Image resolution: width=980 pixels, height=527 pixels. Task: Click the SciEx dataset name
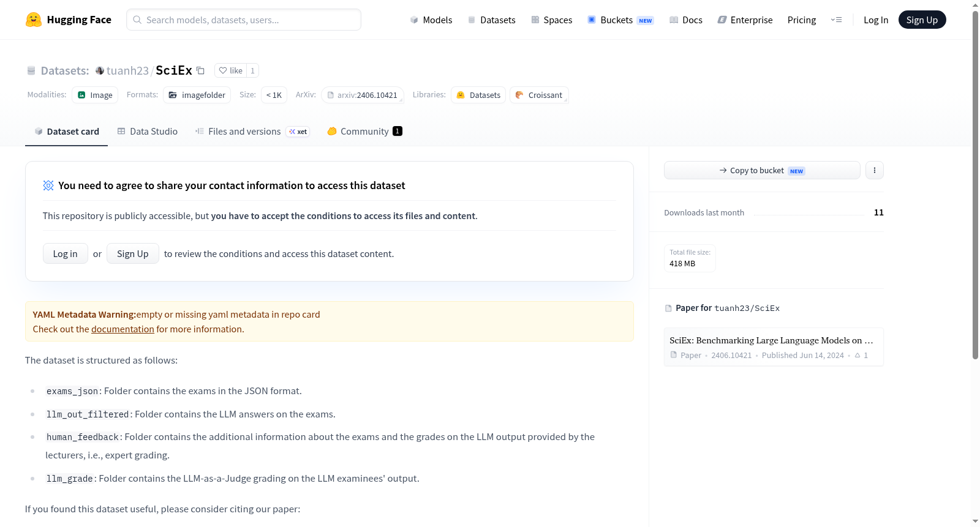(x=174, y=70)
